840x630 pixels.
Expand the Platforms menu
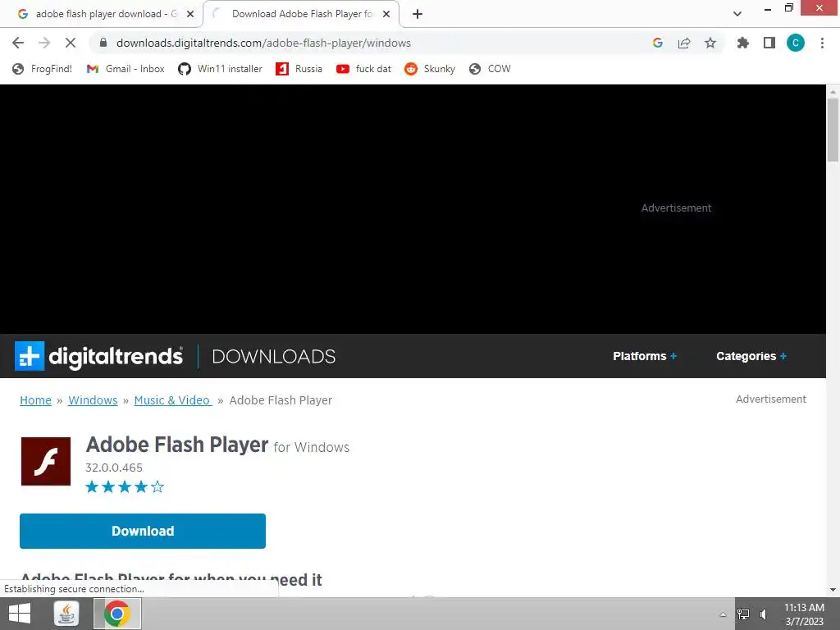tap(645, 356)
